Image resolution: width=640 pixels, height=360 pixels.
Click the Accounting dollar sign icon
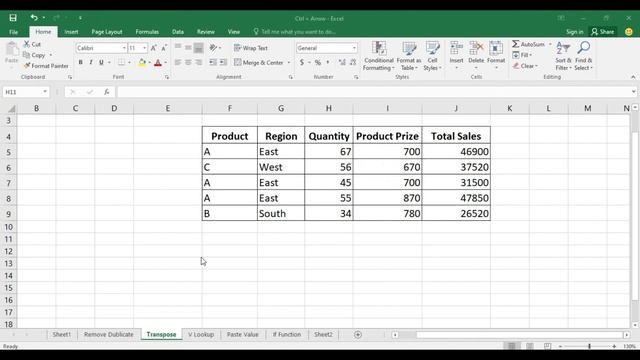(302, 62)
